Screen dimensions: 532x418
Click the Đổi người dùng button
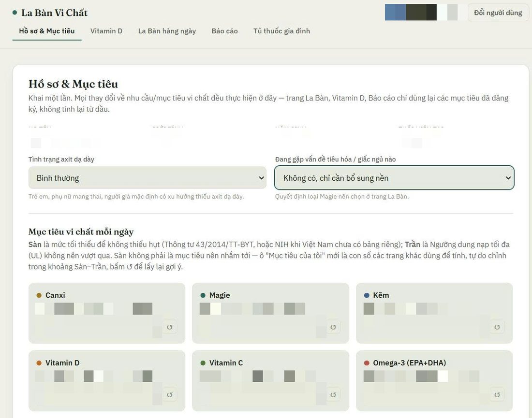(x=498, y=13)
